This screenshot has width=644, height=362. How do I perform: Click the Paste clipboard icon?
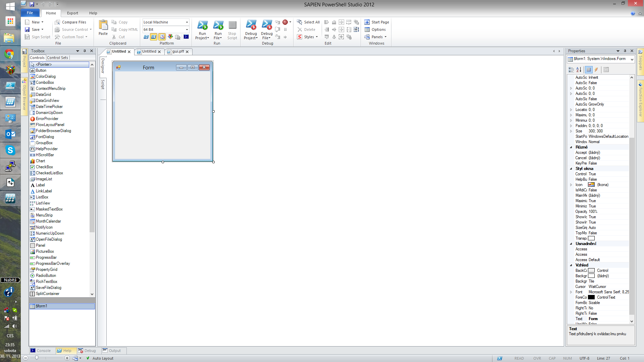click(x=103, y=25)
